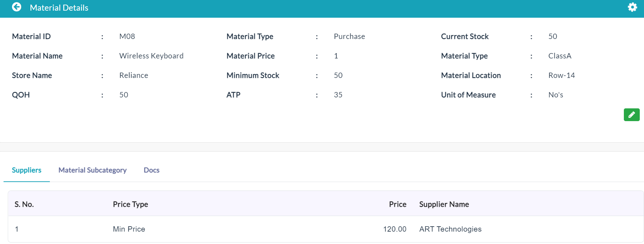Click the ATP value 35

(x=338, y=95)
